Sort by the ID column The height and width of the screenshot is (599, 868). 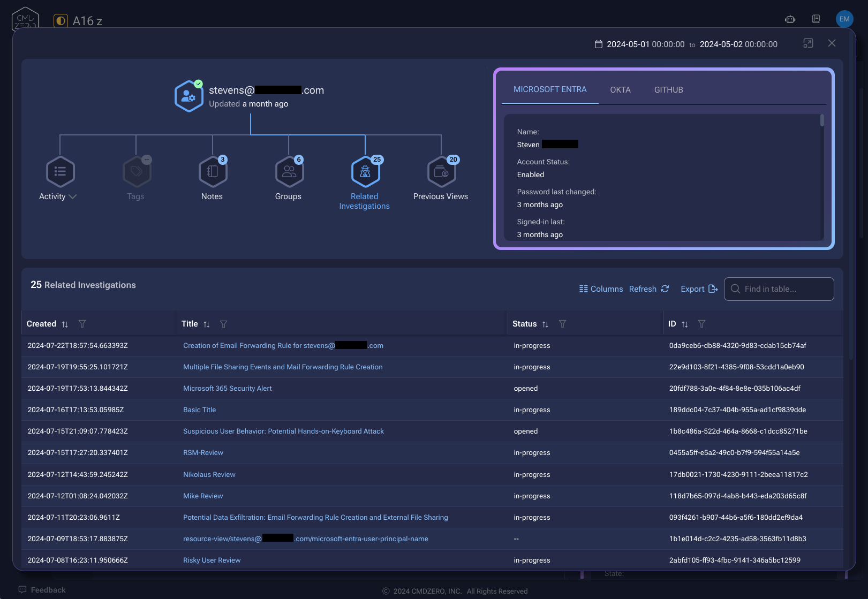(x=684, y=324)
